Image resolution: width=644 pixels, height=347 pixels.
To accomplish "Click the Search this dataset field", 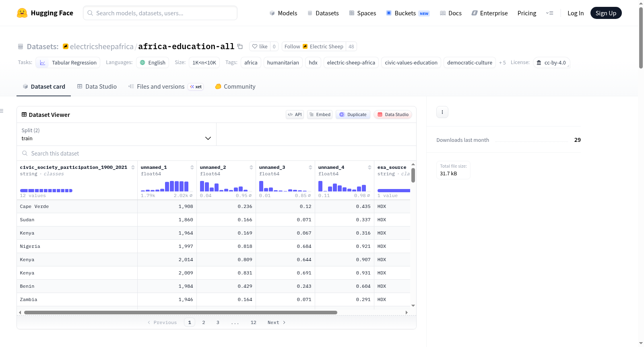I will coord(217,154).
